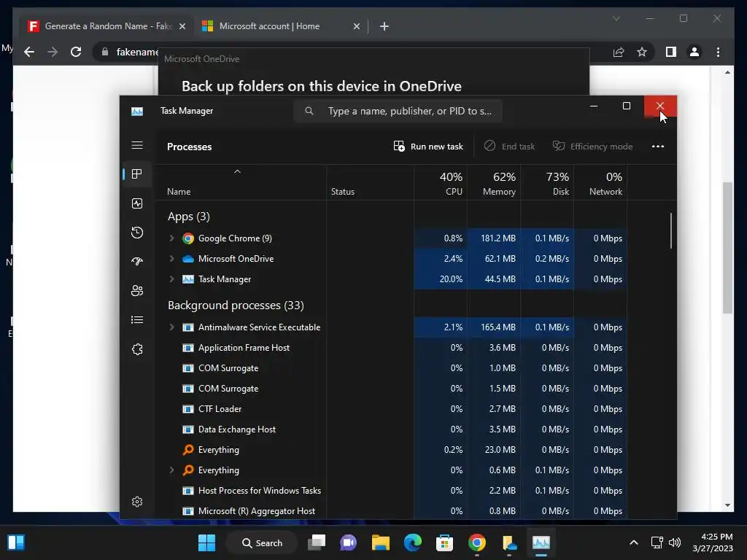Reload the page in Chrome

76,52
